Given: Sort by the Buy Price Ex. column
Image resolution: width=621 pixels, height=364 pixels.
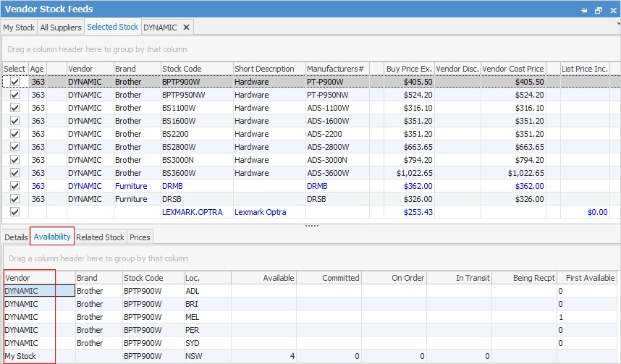Looking at the screenshot, I should point(409,69).
